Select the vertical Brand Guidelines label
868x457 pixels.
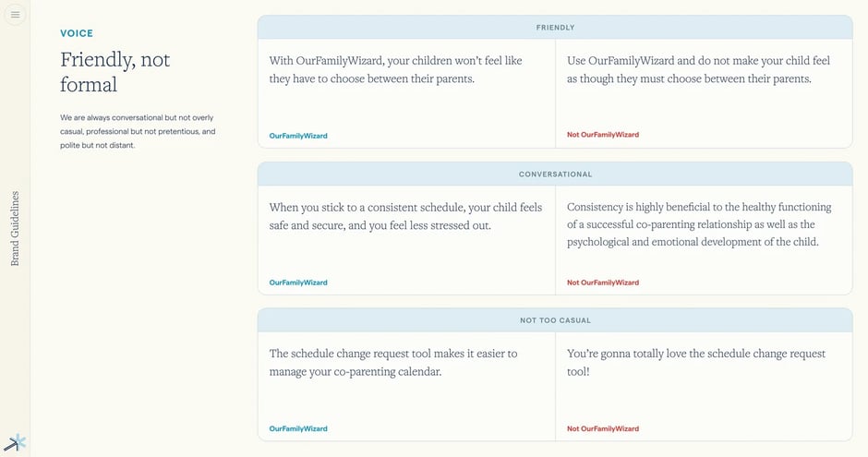coord(15,229)
